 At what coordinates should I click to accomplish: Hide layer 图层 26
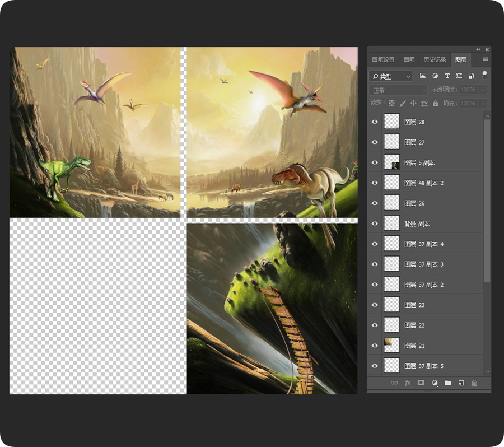click(x=375, y=203)
